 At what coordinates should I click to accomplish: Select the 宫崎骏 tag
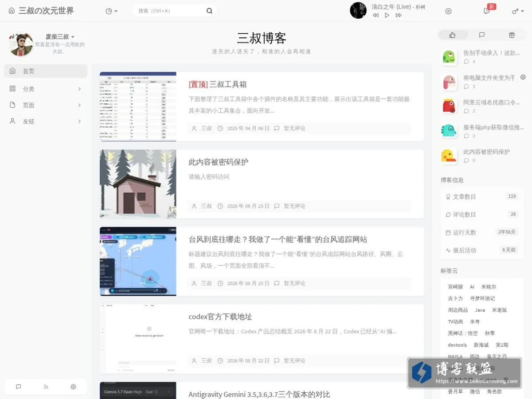pyautogui.click(x=455, y=287)
